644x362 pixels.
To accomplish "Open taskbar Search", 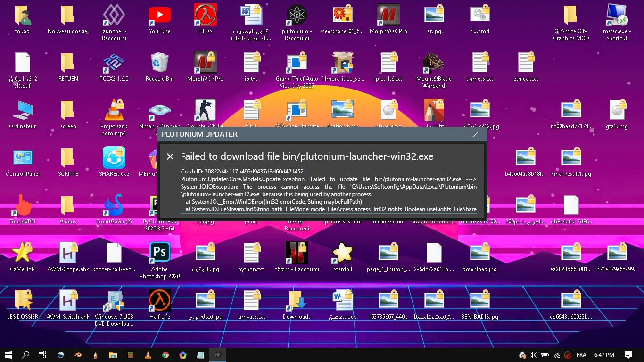I will 25,355.
